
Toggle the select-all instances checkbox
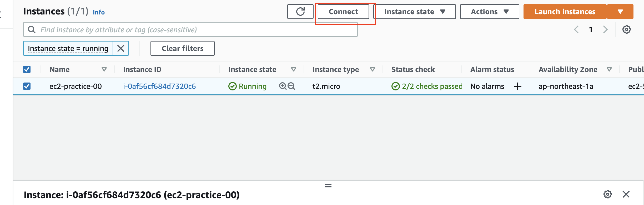click(x=27, y=69)
